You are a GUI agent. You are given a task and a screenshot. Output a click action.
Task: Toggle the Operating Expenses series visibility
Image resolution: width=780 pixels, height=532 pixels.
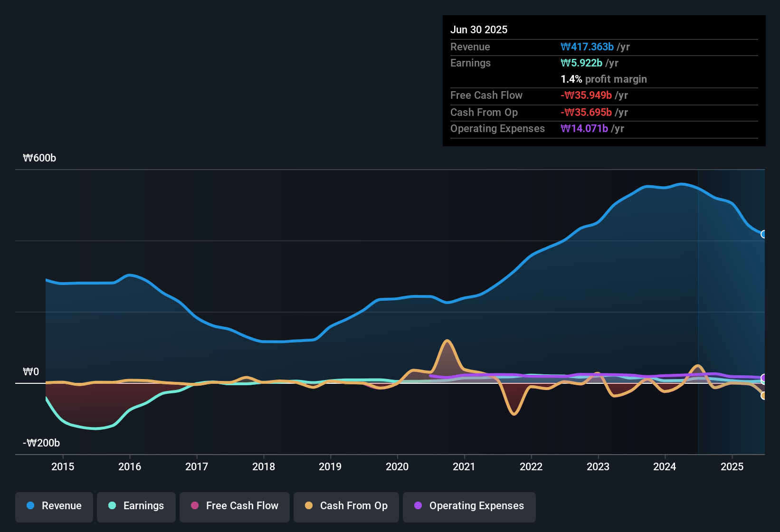click(x=469, y=506)
